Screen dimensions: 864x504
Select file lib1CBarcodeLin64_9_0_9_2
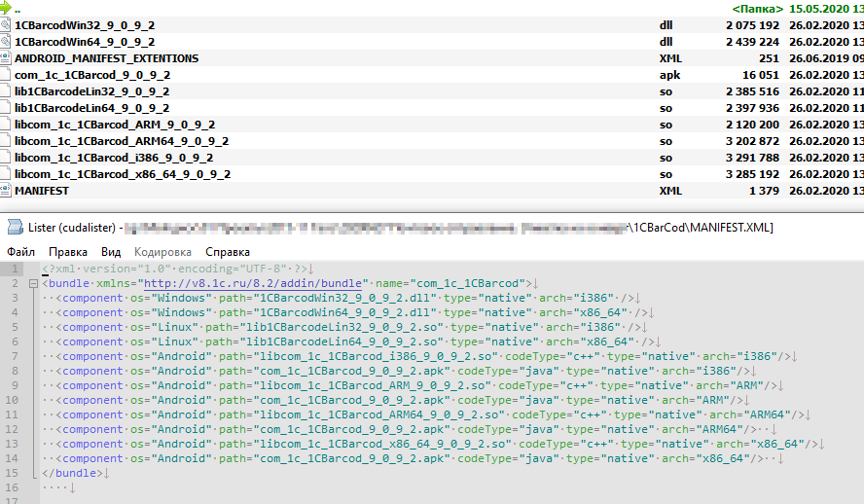click(x=92, y=108)
